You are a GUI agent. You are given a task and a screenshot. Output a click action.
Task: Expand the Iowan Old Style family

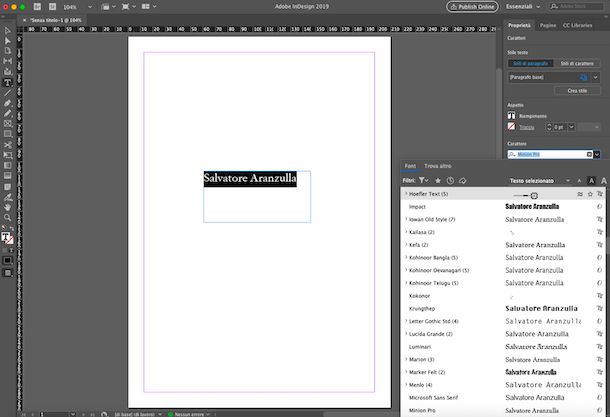coord(406,219)
